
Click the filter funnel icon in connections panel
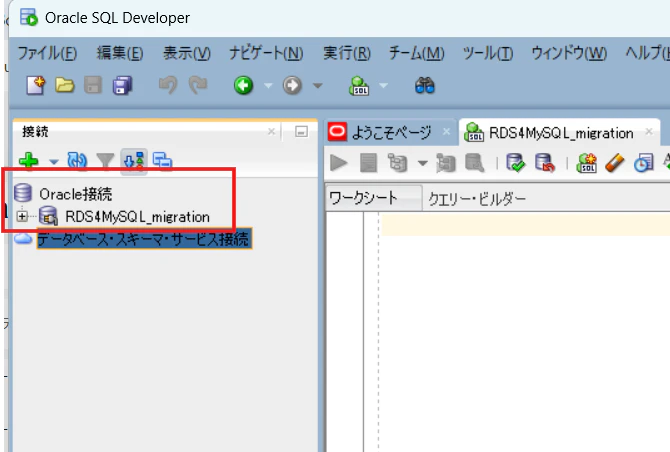click(105, 161)
